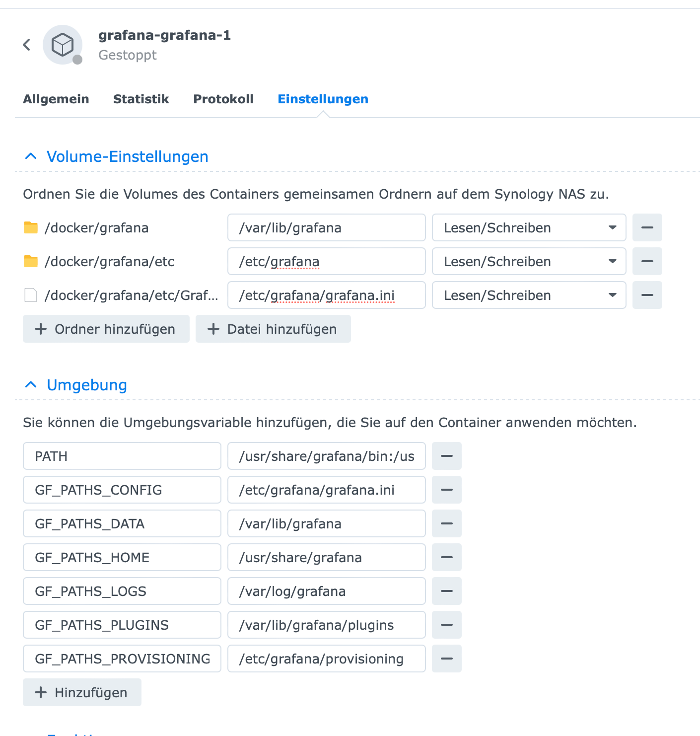Delete the PATH environment variable
The height and width of the screenshot is (736, 700).
tap(446, 456)
